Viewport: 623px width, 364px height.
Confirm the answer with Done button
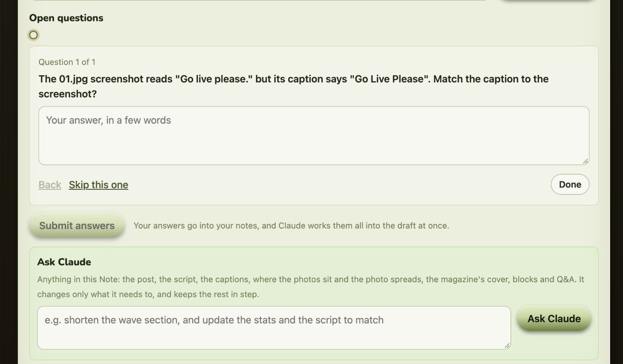pyautogui.click(x=570, y=184)
